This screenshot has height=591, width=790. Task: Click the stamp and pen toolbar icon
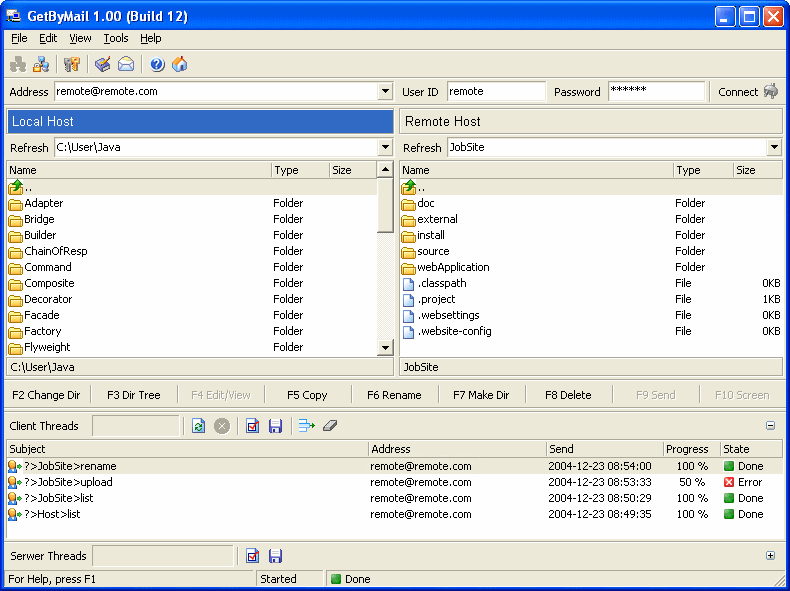tap(103, 64)
